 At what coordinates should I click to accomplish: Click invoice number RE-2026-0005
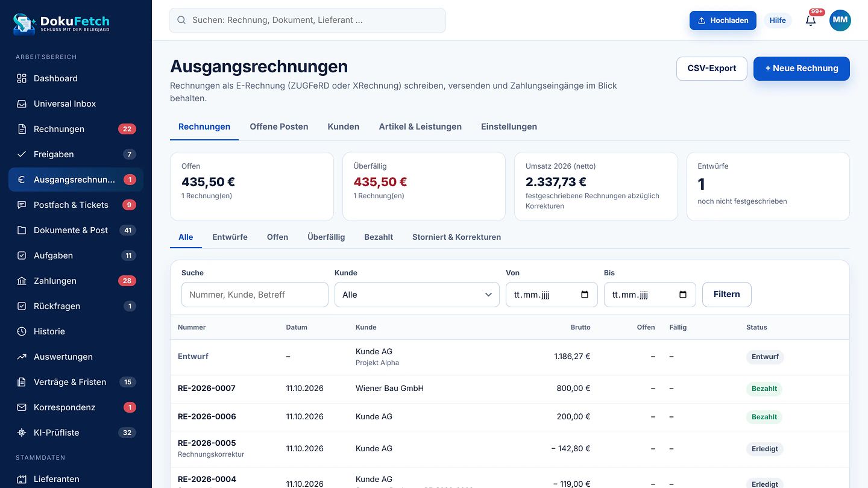tap(207, 443)
